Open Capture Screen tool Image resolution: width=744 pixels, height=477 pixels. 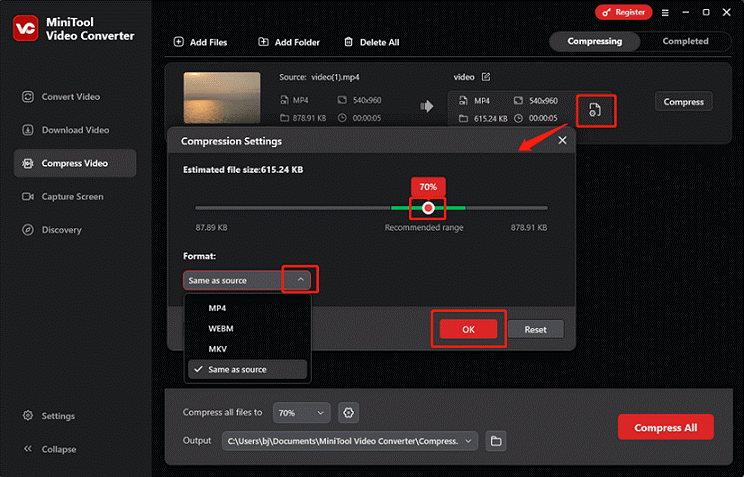pyautogui.click(x=63, y=196)
